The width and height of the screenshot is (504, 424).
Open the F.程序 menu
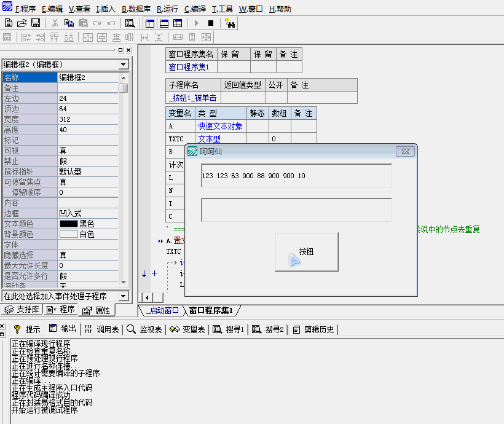point(26,9)
